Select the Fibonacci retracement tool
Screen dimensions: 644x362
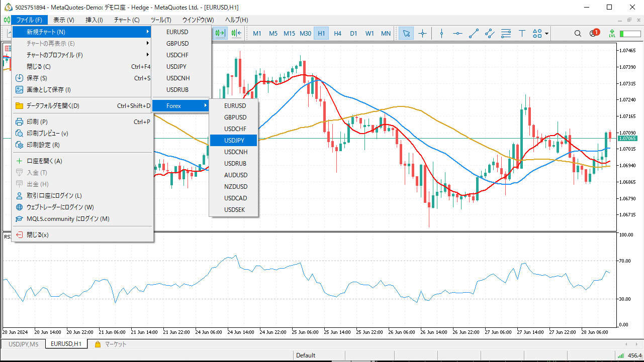tap(506, 33)
